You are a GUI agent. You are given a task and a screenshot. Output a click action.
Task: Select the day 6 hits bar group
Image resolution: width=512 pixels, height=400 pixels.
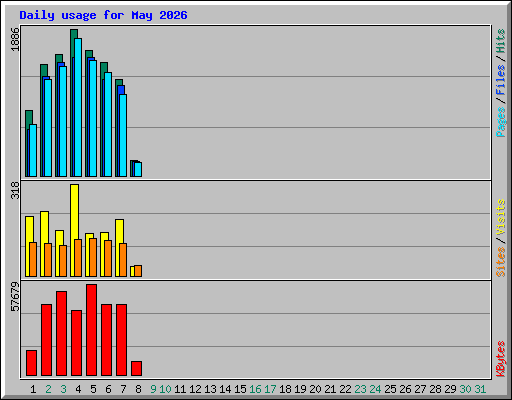(106, 119)
